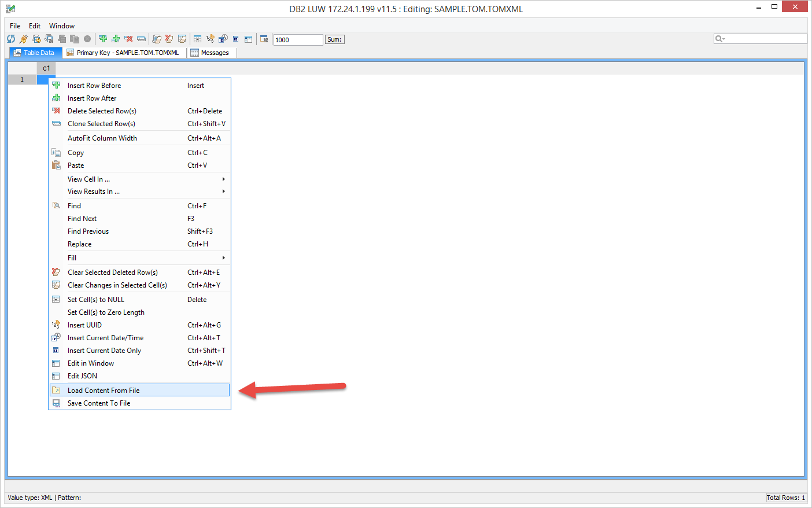Click the toolbar icon left of the 1000 field
The image size is (812, 508).
click(264, 39)
